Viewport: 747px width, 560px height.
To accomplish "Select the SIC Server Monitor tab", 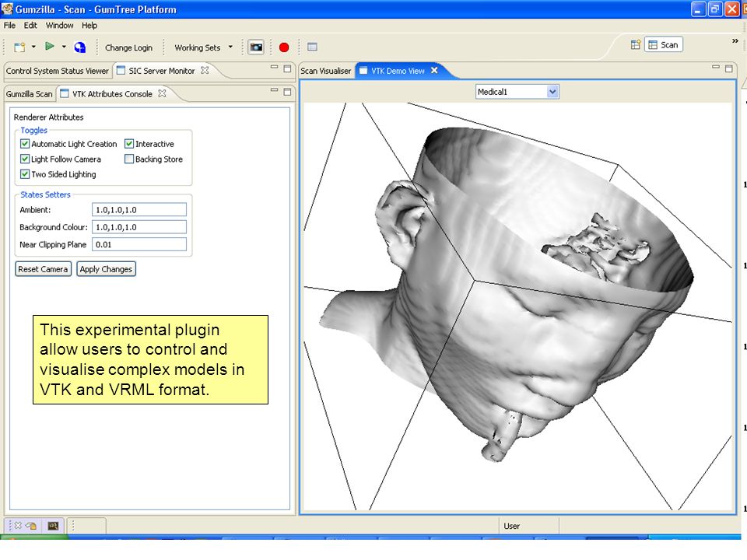I will tap(162, 71).
